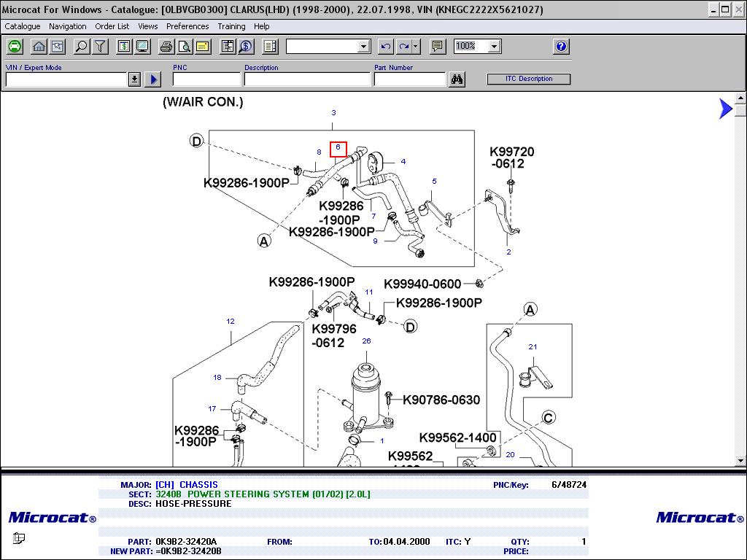Click the undo arrow in toolbar
This screenshot has width=747, height=560.
[386, 47]
